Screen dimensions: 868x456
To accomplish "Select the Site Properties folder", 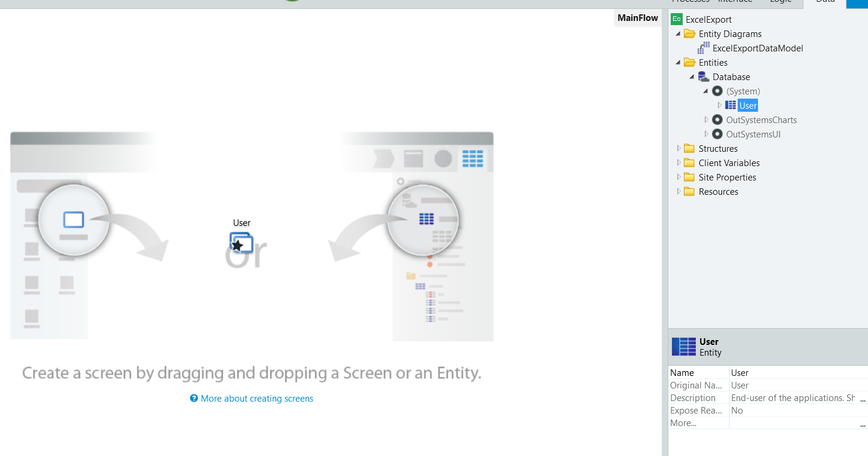I will tap(727, 177).
